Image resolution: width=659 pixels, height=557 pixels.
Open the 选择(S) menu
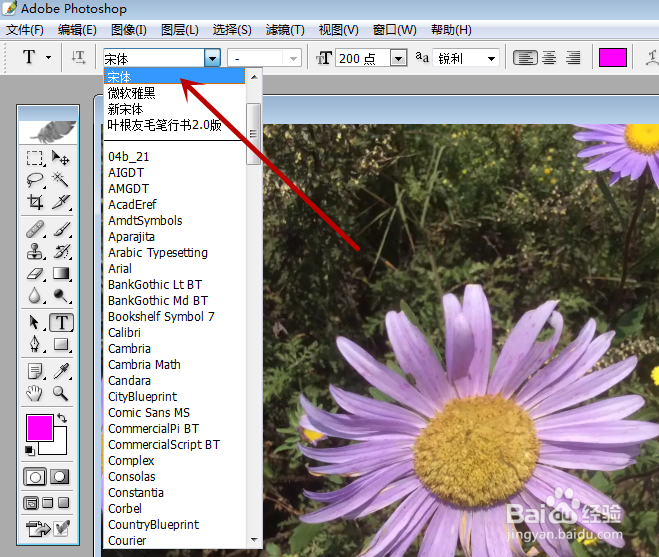tap(232, 30)
